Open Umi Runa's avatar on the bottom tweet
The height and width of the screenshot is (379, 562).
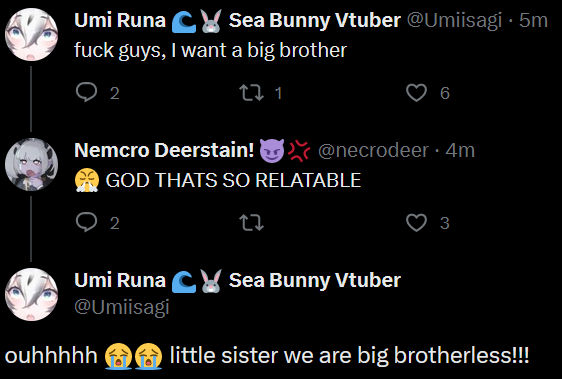(x=32, y=294)
